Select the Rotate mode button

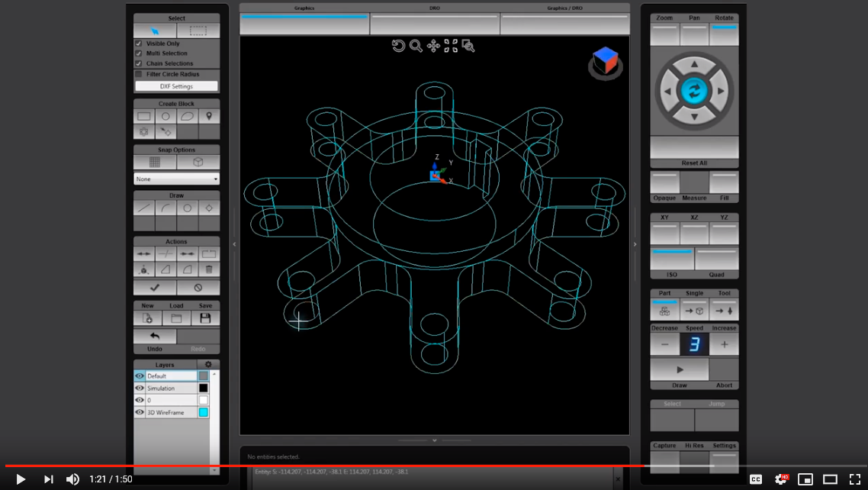[724, 34]
